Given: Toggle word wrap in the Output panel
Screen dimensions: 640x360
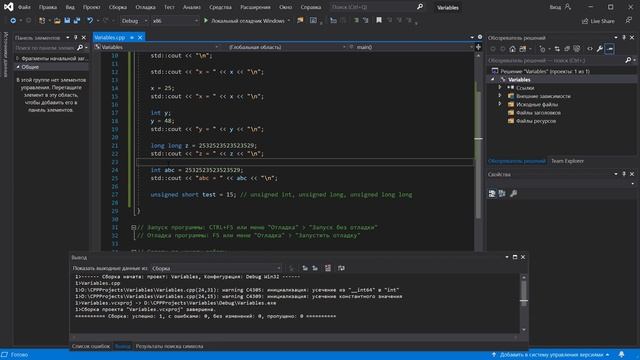Looking at the screenshot, I should click(341, 268).
